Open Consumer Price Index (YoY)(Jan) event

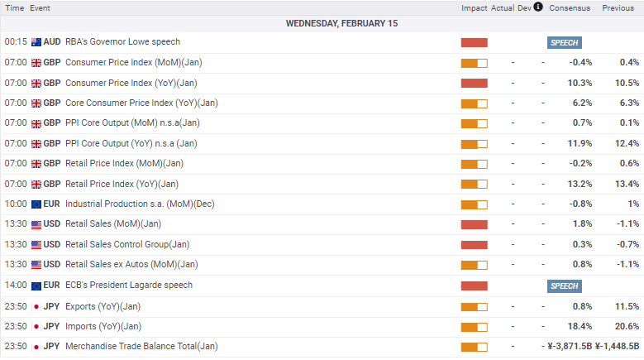tap(131, 83)
